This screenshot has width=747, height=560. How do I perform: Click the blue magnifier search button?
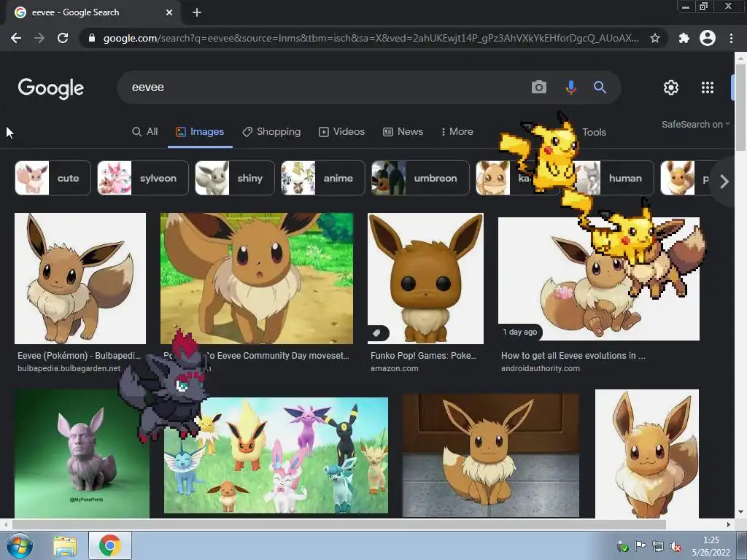600,87
